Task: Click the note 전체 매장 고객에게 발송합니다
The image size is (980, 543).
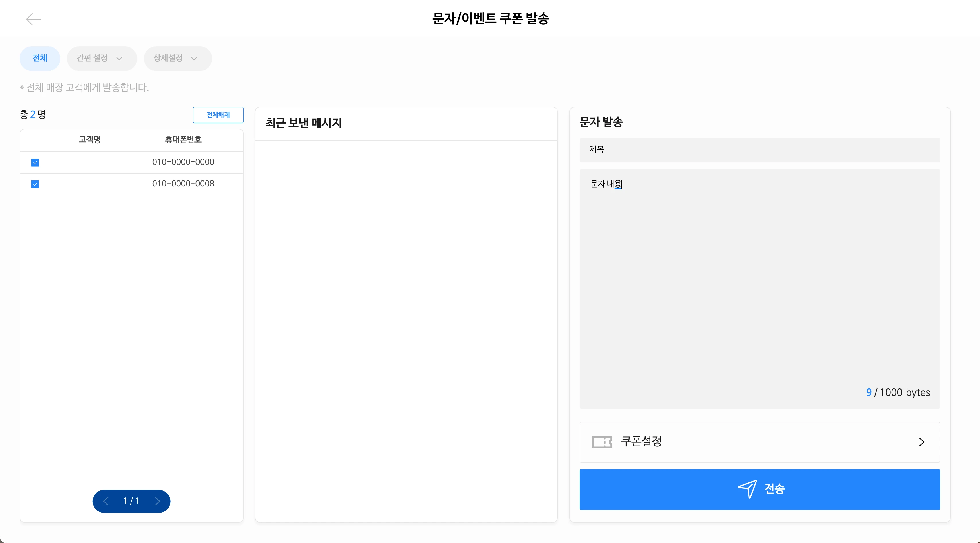Action: point(84,88)
